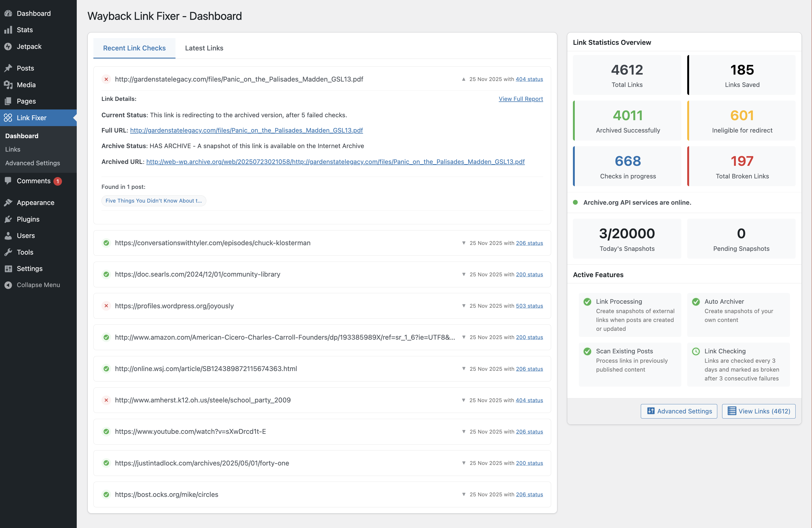Open Plugins via its plug icon

pyautogui.click(x=8, y=219)
